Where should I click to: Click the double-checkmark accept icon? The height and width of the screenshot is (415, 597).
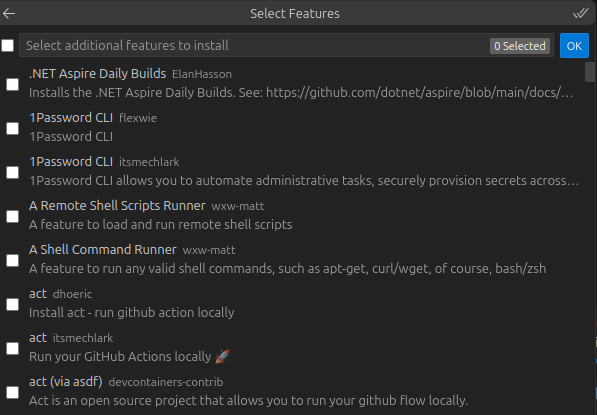(x=580, y=14)
